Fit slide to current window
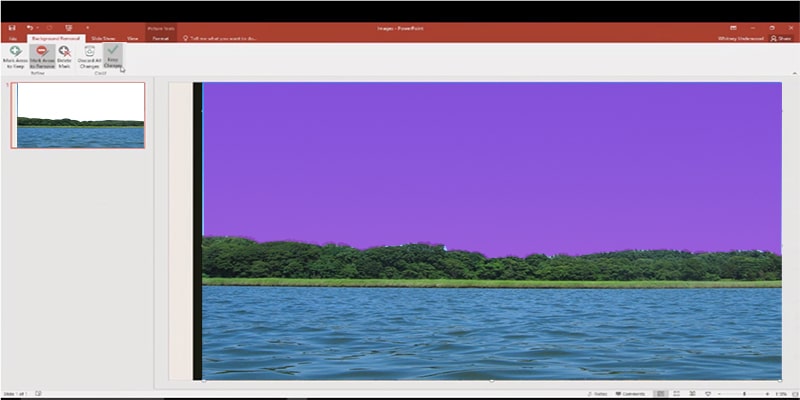Screen dimensions: 800x400 click(795, 394)
